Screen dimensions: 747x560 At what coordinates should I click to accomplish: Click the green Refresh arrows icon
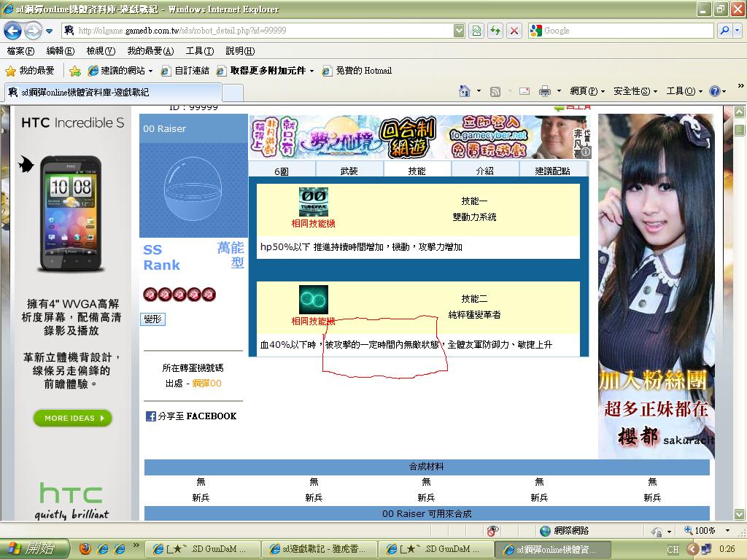click(495, 31)
